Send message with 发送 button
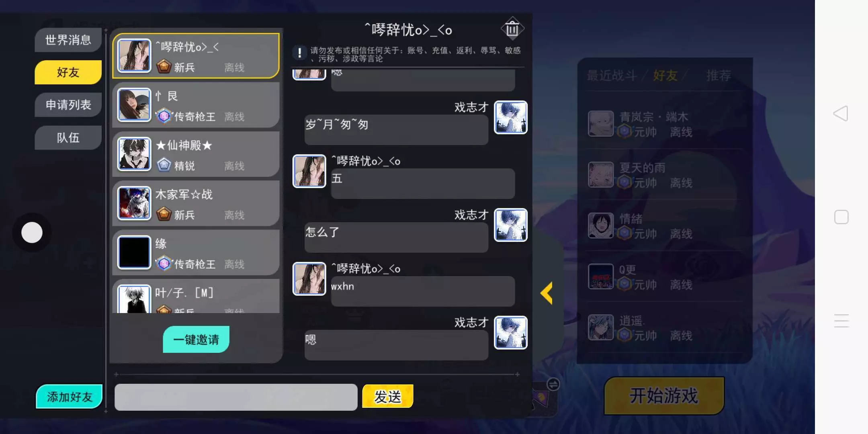The image size is (868, 434). click(x=388, y=397)
